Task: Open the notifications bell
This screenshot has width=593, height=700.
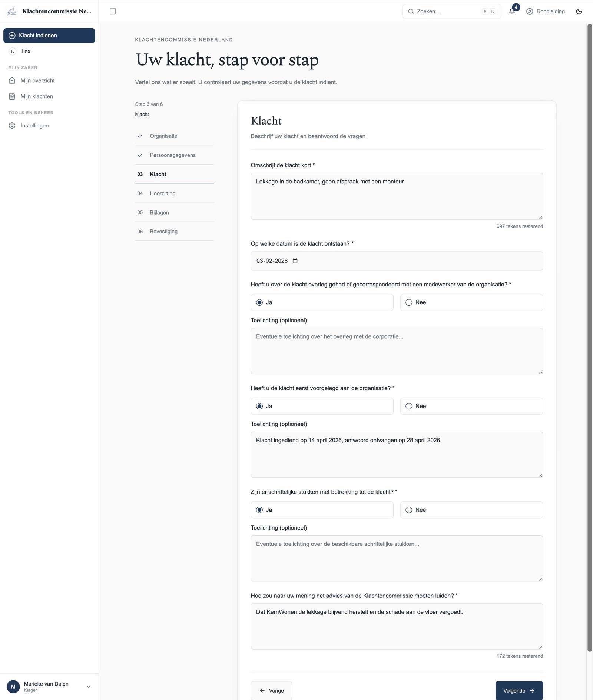Action: pos(512,11)
